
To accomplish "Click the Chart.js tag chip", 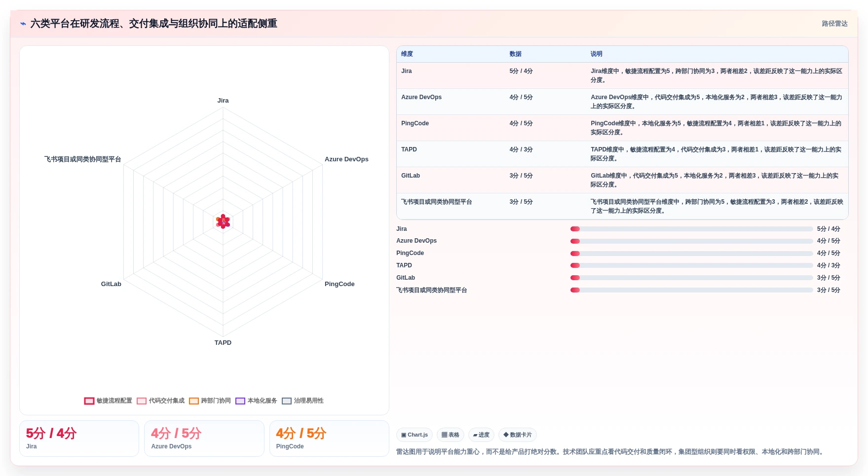I will coord(415,435).
